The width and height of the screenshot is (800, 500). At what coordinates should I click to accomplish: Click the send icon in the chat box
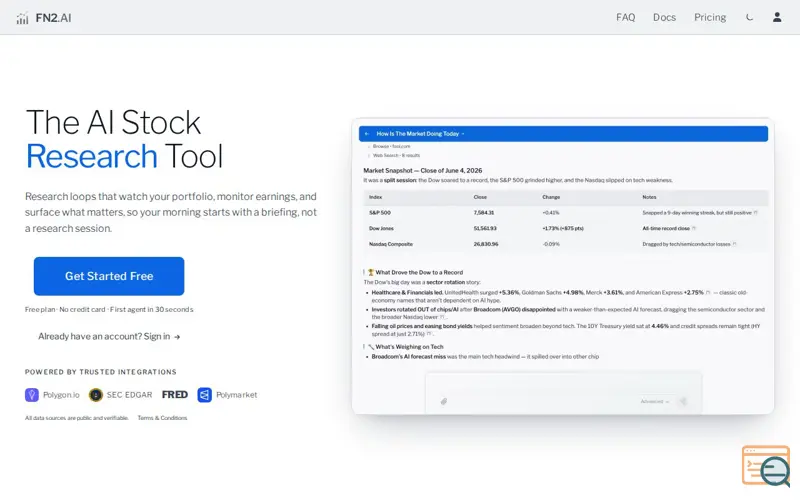pos(683,402)
